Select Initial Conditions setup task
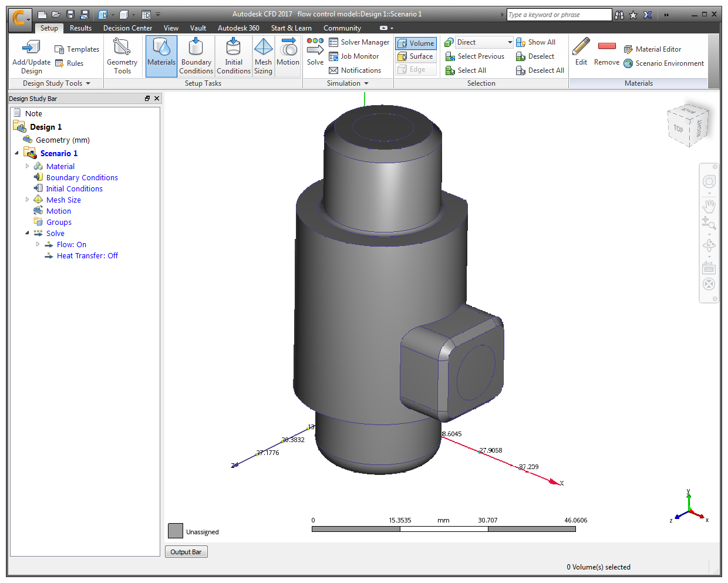This screenshot has width=728, height=583. (234, 56)
